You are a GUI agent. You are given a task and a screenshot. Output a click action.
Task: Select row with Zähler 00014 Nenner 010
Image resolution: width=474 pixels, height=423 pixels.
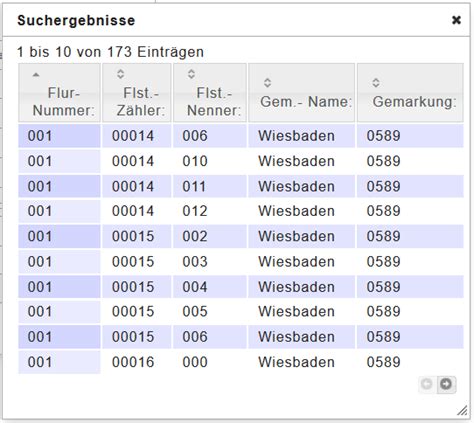tap(241, 161)
